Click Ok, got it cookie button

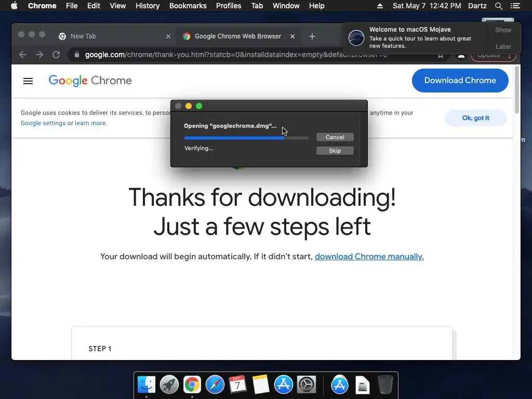[476, 118]
